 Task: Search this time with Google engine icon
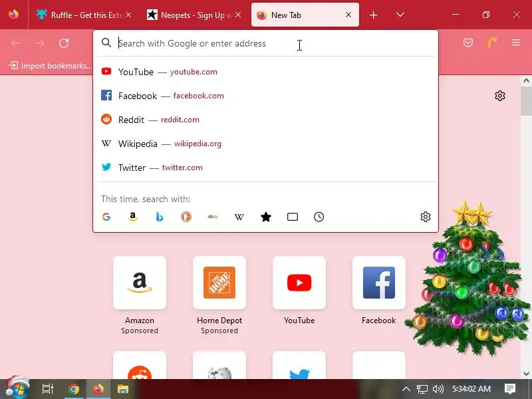click(106, 217)
